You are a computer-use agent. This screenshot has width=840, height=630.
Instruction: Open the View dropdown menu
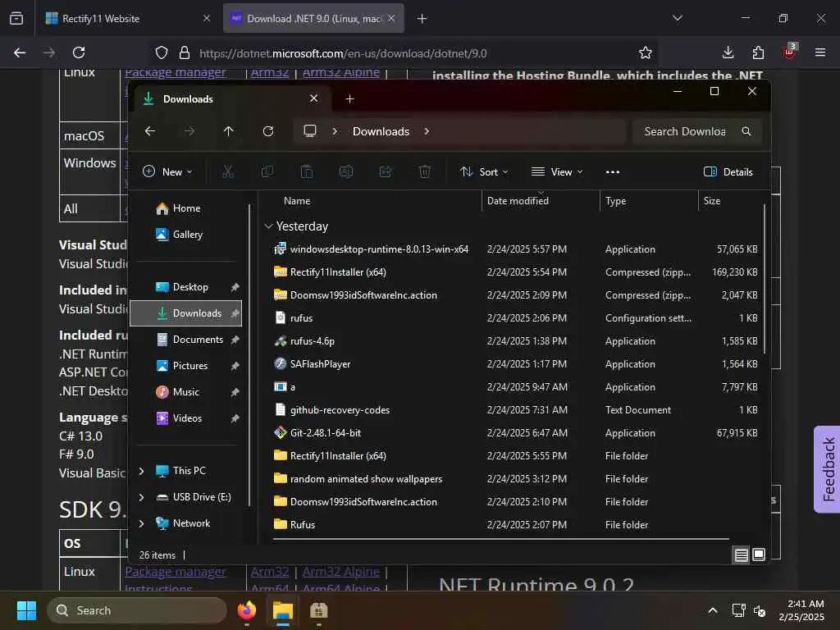coord(557,171)
